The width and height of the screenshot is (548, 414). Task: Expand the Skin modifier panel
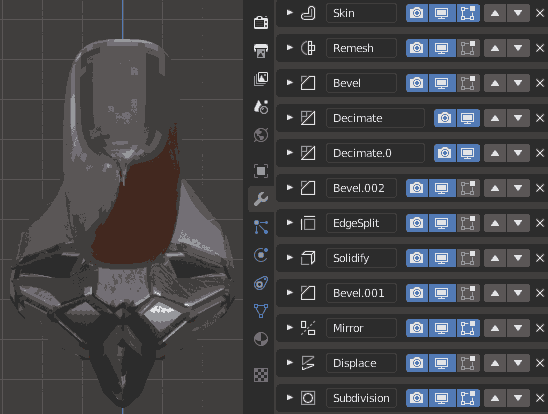pos(289,13)
